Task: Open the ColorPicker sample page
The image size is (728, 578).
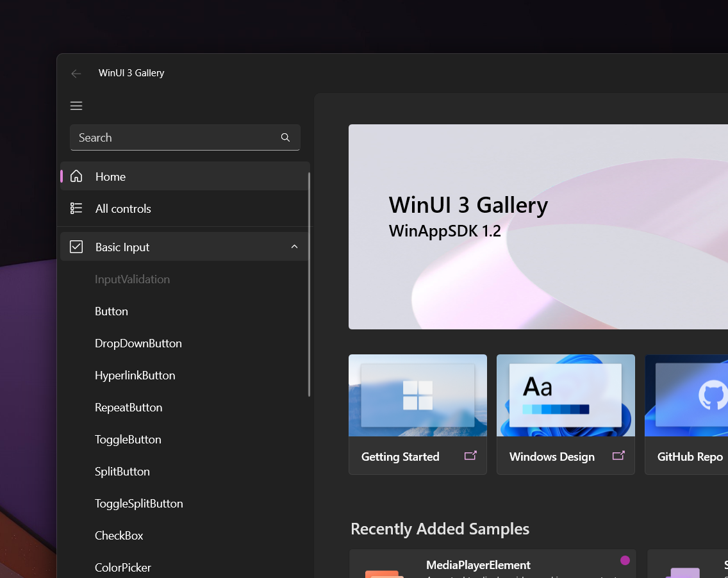Action: 123,568
